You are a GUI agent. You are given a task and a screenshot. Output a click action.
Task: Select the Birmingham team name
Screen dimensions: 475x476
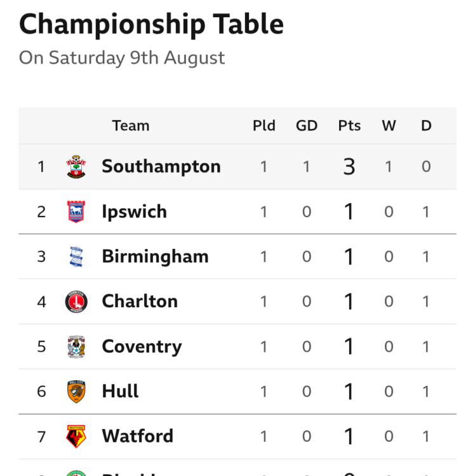155,256
